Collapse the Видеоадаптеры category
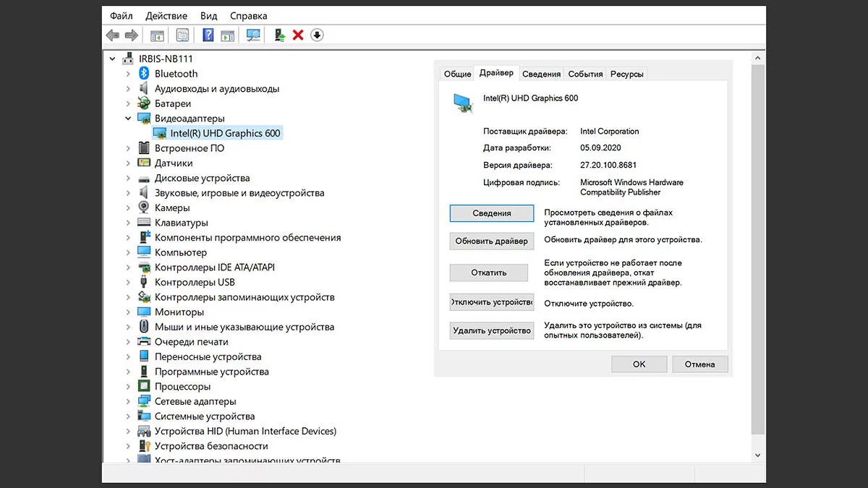 128,119
